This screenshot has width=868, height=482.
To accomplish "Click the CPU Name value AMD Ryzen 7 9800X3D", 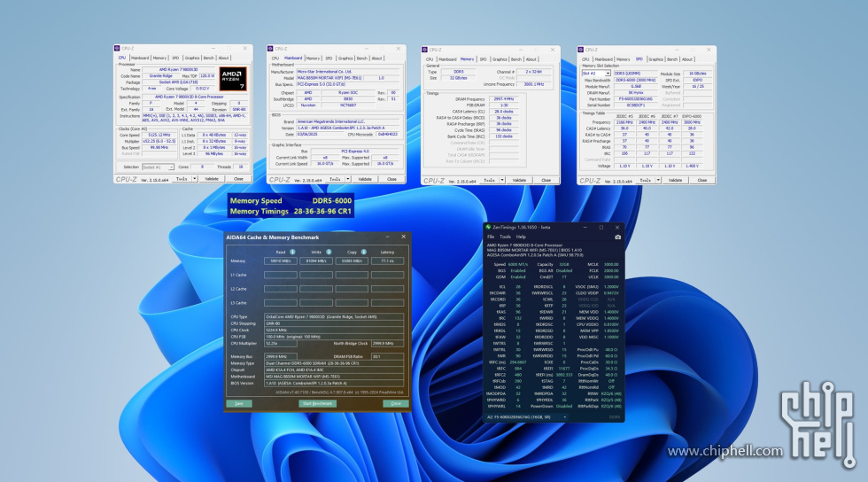I will coord(179,70).
